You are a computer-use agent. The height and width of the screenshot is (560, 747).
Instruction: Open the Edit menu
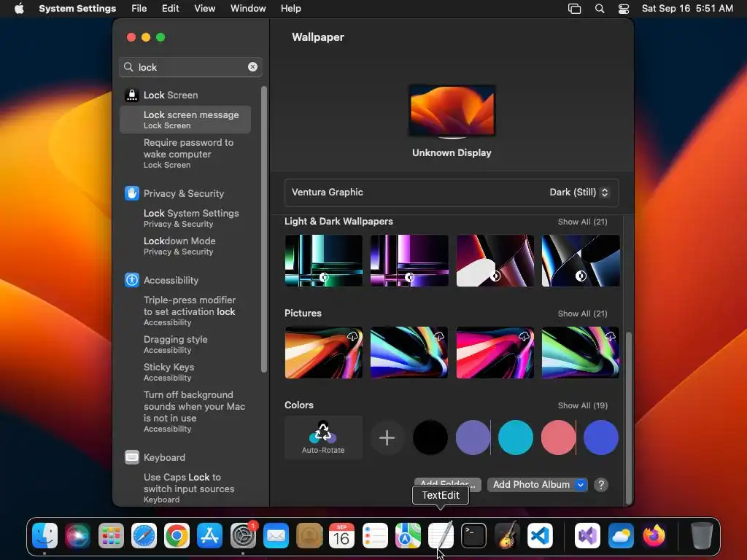[170, 9]
